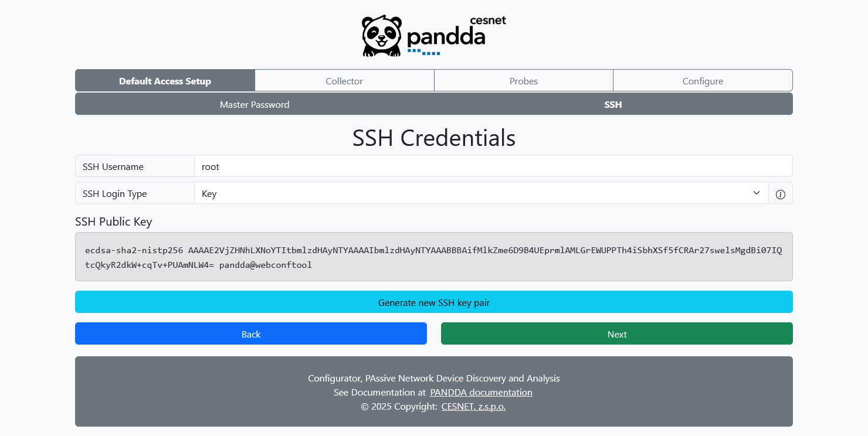Open the SSH Login Type dropdown chevron
The image size is (868, 436).
click(756, 193)
